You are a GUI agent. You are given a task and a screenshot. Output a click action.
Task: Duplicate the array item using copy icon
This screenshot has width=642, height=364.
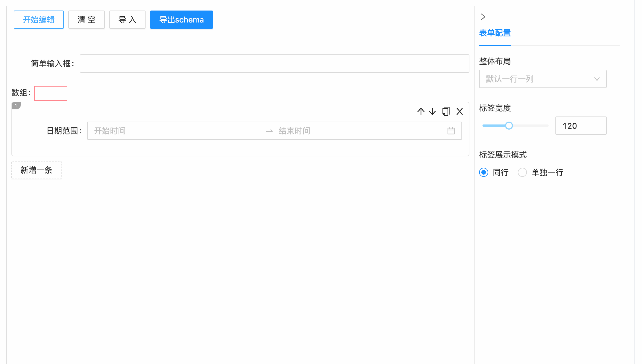coord(446,111)
